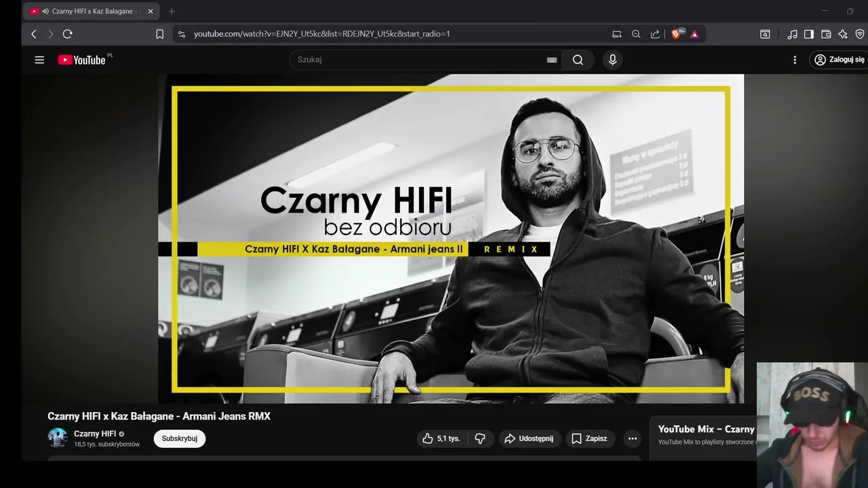Share this page from address bar
This screenshot has height=488, width=868.
point(655,34)
